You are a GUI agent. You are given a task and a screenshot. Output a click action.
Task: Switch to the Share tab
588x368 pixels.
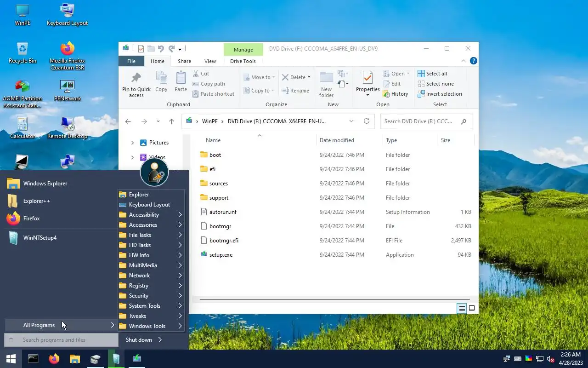(x=184, y=61)
